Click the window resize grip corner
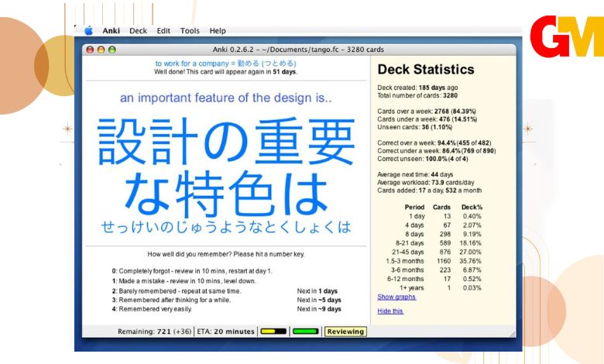 (512, 334)
